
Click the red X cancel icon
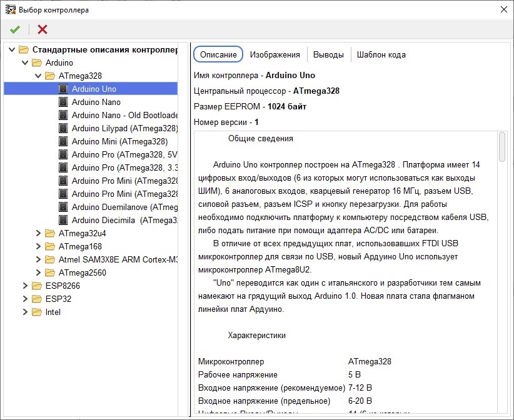point(43,29)
